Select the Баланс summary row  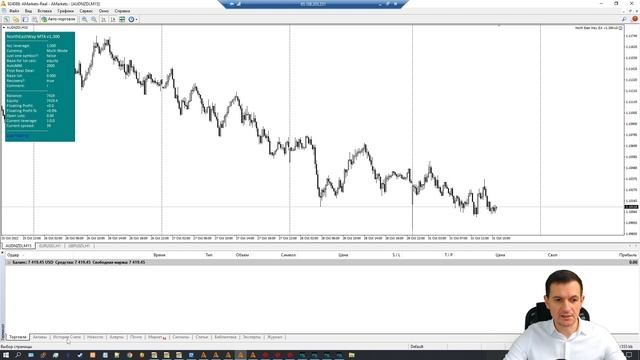point(322,262)
